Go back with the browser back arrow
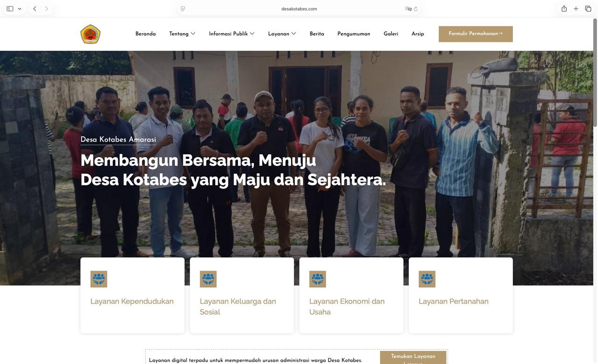 click(x=35, y=8)
